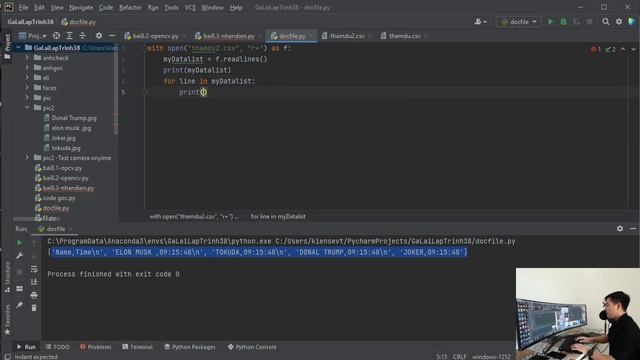
Task: Toggle soft-wrap in Run console
Action: 34,269
